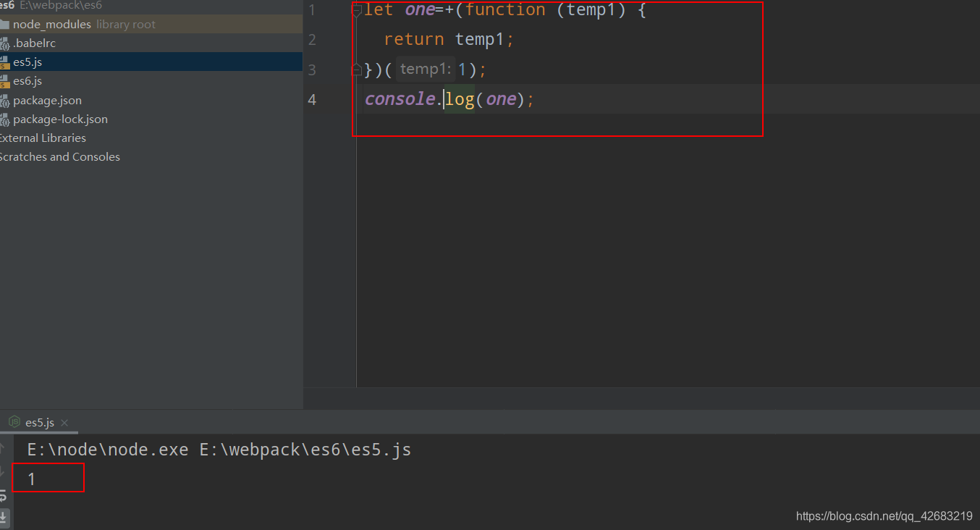Click the E:\webpack\es6 project root path
Screen dimensions: 980x530
(61, 5)
